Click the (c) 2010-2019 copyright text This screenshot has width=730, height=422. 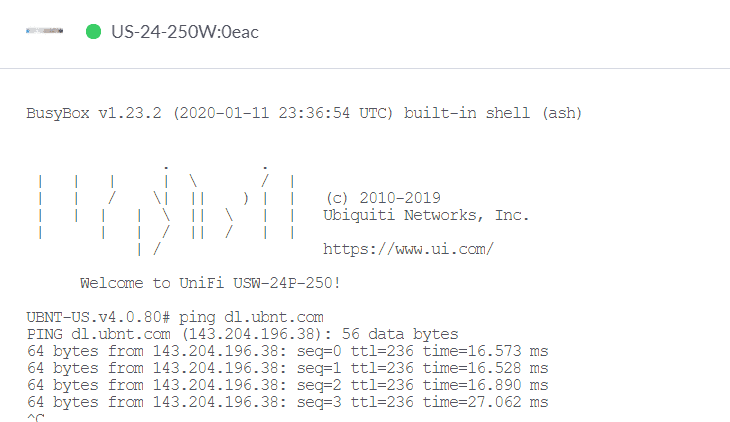383,198
